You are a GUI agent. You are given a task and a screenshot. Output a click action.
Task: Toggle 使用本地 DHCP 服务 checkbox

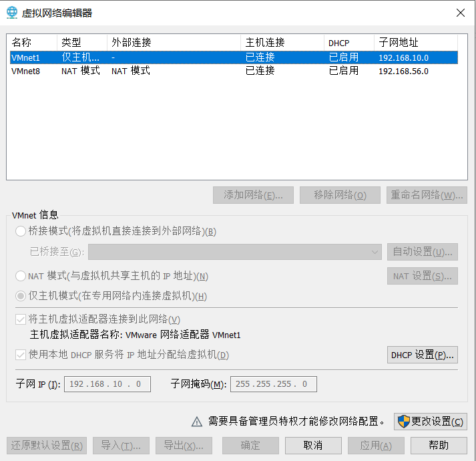21,355
